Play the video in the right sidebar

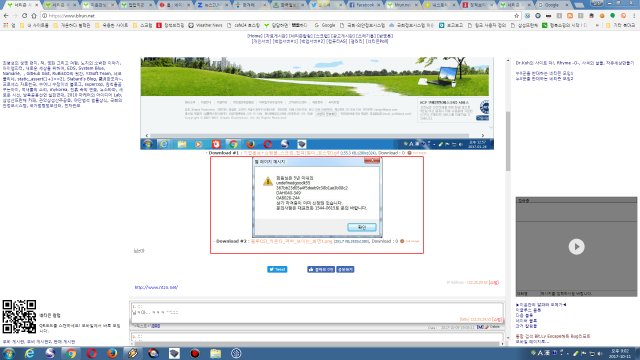tap(576, 247)
